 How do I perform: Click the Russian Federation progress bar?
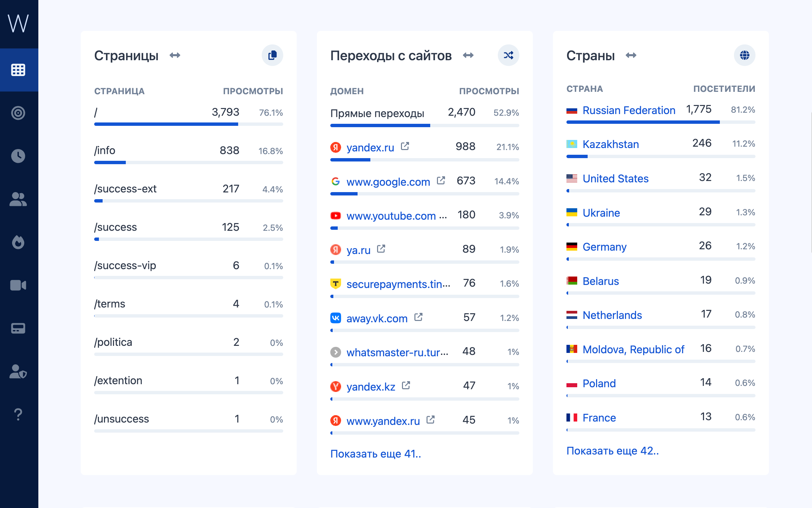(661, 122)
